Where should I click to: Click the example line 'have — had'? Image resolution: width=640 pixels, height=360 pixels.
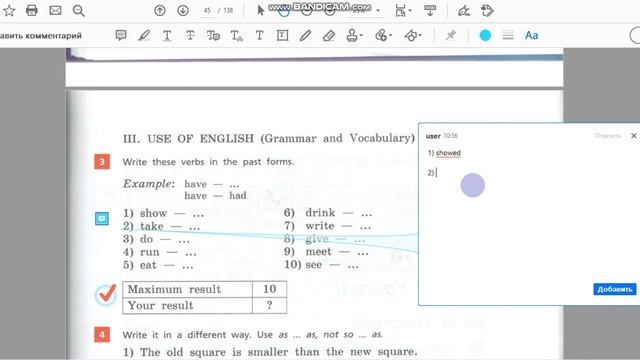coord(216,196)
